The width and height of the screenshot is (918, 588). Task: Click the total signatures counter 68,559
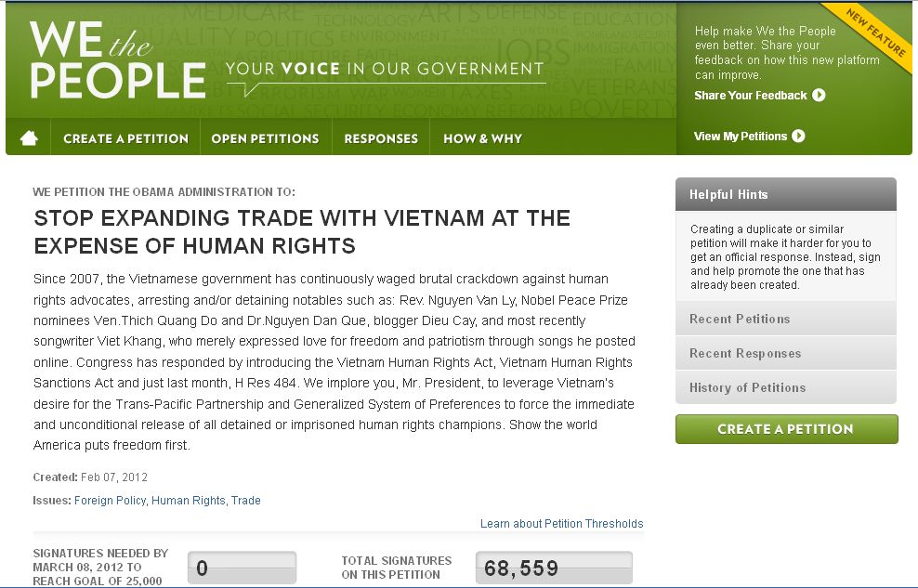coord(554,568)
